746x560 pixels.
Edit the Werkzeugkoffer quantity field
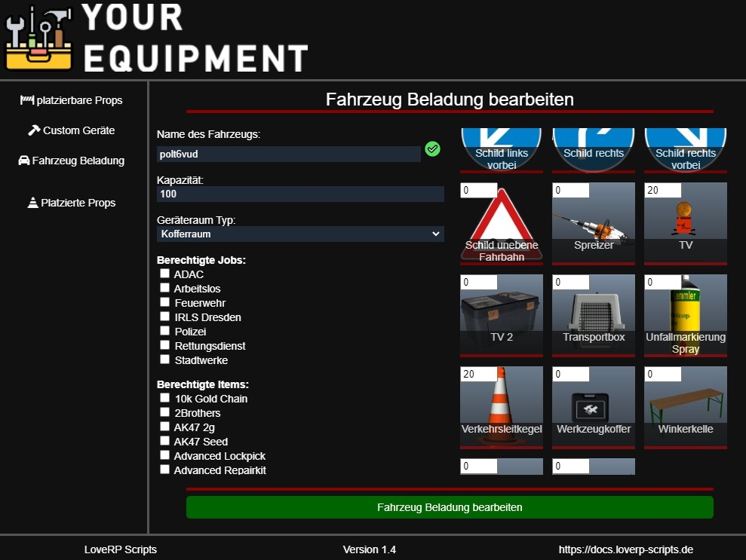[x=571, y=374]
